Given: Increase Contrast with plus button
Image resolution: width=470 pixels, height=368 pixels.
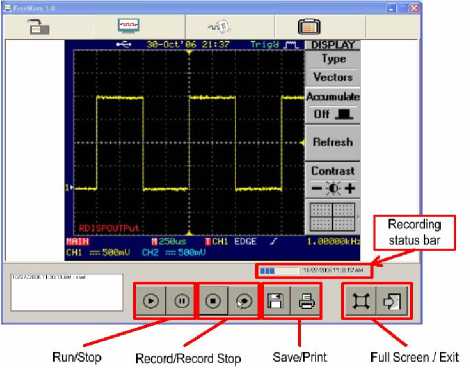Looking at the screenshot, I should tap(350, 189).
